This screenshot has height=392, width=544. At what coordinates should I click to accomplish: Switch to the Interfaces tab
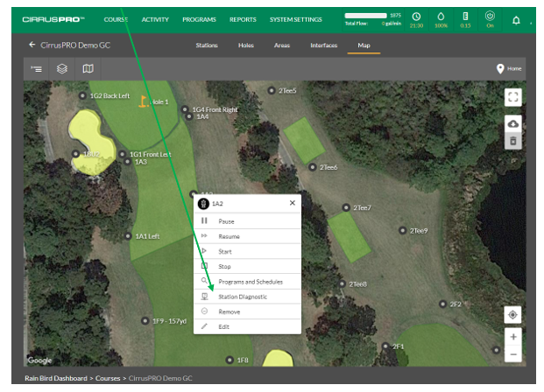[x=324, y=45]
